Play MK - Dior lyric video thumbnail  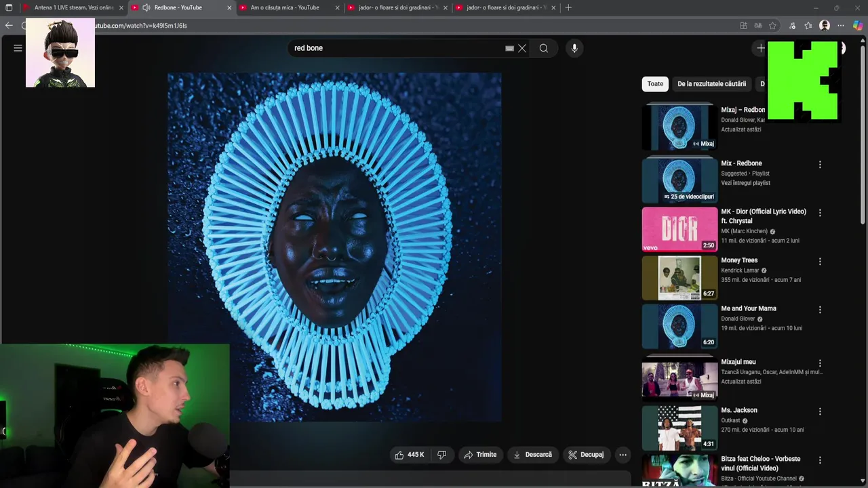coord(679,229)
